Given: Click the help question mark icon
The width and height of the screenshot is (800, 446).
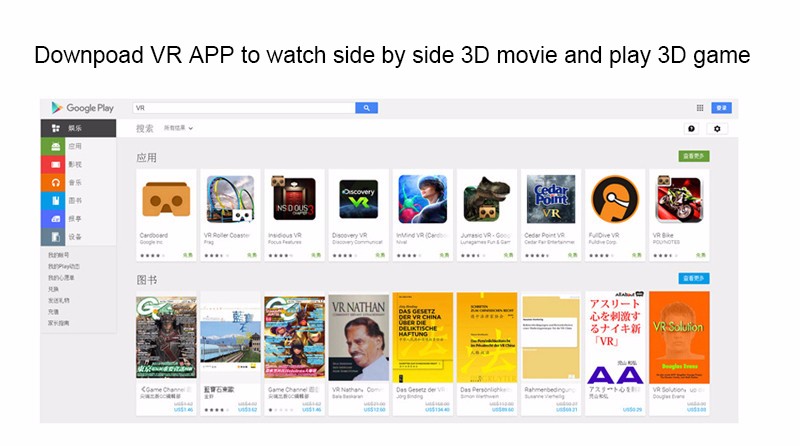Looking at the screenshot, I should click(691, 129).
